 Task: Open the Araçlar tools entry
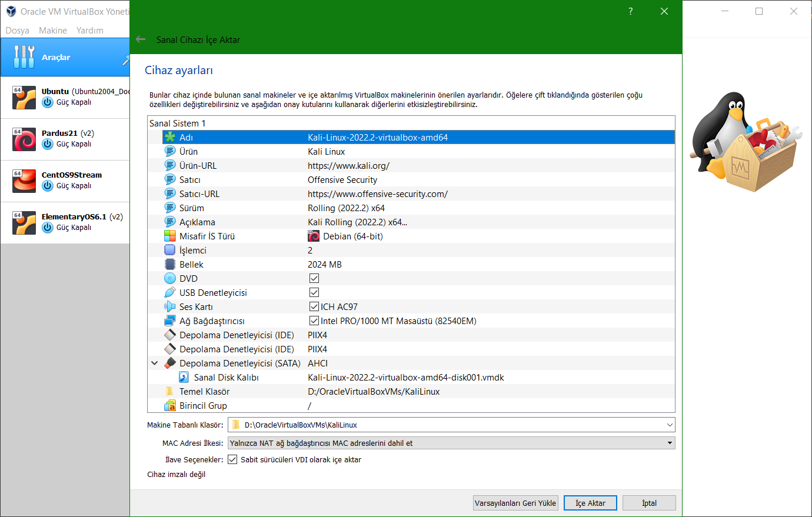pyautogui.click(x=65, y=57)
